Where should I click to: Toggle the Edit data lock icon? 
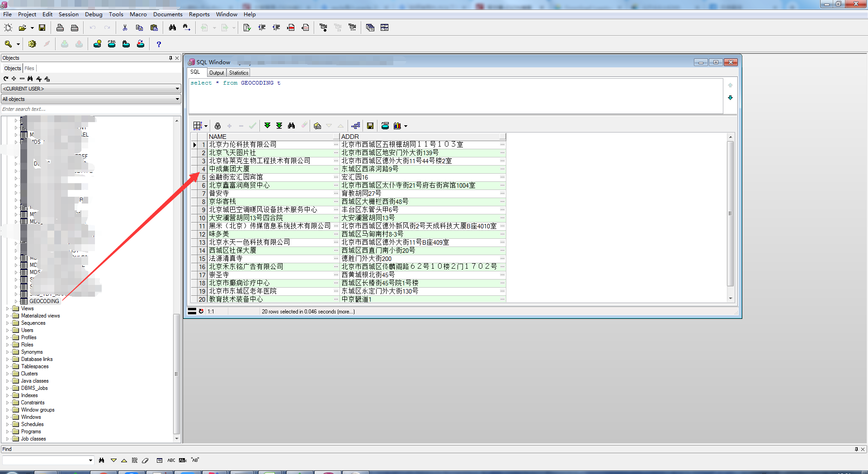coord(217,126)
